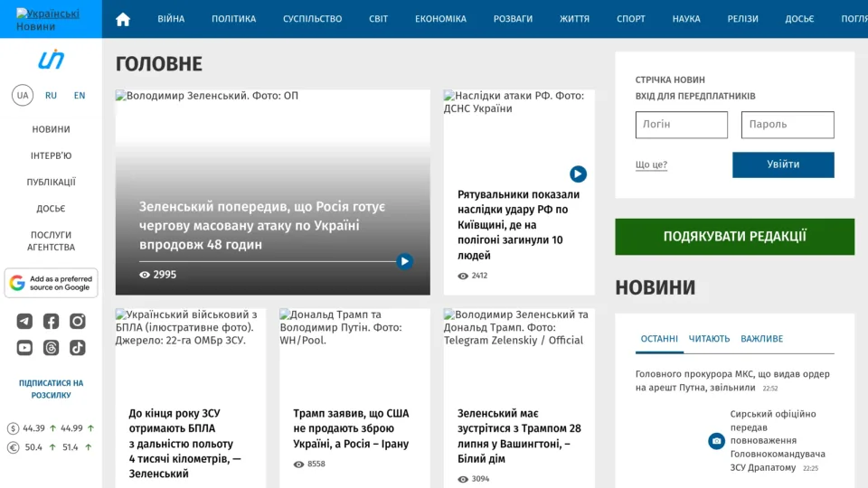Focus the Логін input field

pyautogui.click(x=682, y=125)
